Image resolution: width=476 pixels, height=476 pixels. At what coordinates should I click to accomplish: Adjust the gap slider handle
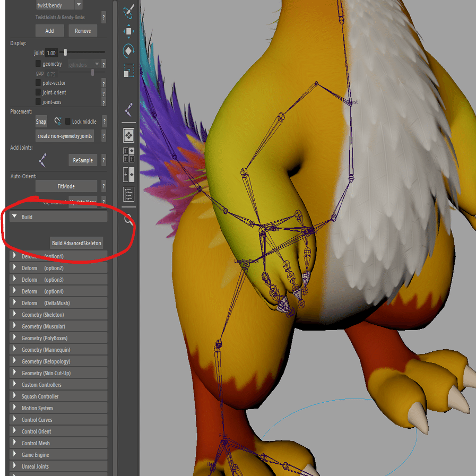pyautogui.click(x=92, y=73)
